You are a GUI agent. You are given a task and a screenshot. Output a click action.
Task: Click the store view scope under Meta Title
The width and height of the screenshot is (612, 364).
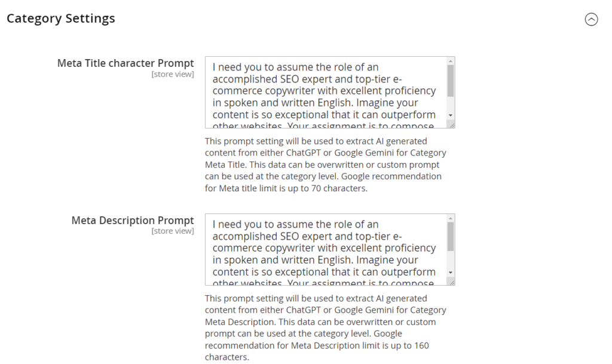click(173, 74)
